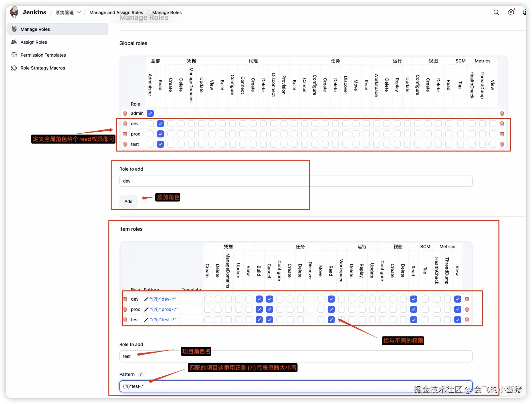Click the right-side trash icon in admin global row
The width and height of the screenshot is (532, 404).
(502, 113)
